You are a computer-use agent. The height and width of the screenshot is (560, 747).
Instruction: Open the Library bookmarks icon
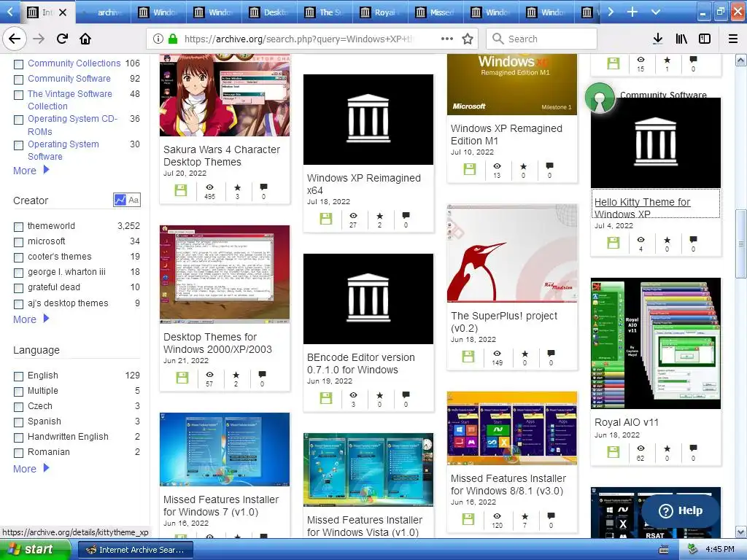(681, 39)
